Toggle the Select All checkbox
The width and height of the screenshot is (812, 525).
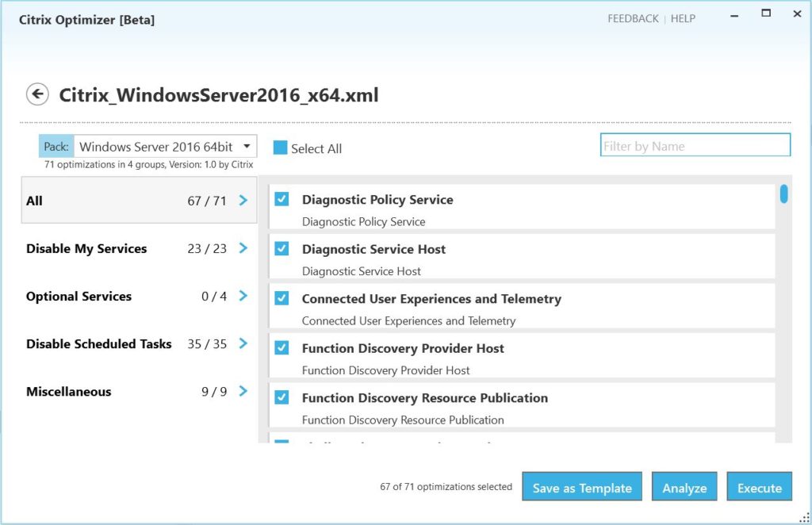pos(280,148)
